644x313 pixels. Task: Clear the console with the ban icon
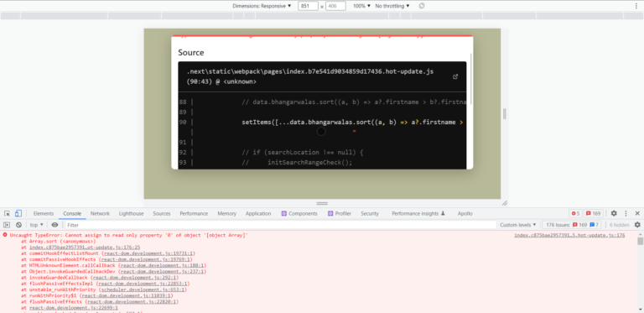point(19,225)
